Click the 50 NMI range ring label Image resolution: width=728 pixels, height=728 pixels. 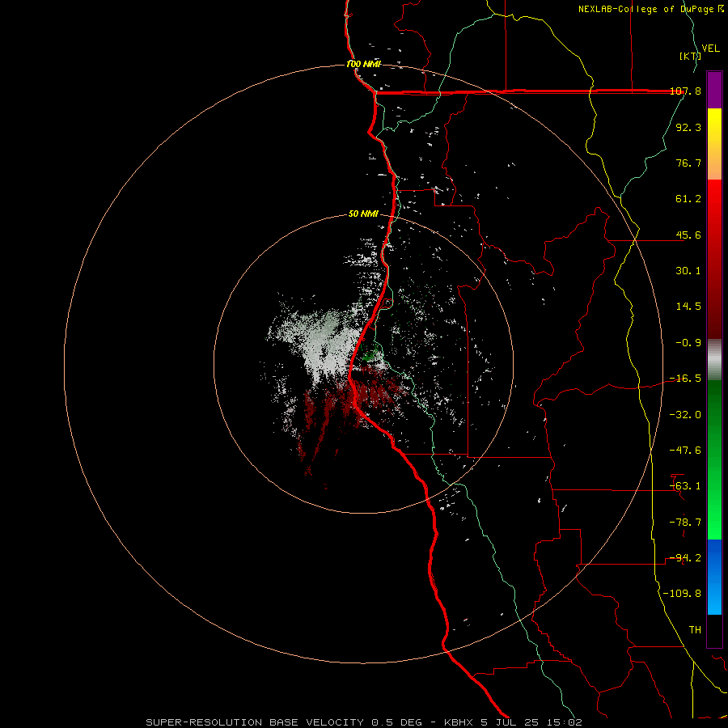pyautogui.click(x=363, y=214)
